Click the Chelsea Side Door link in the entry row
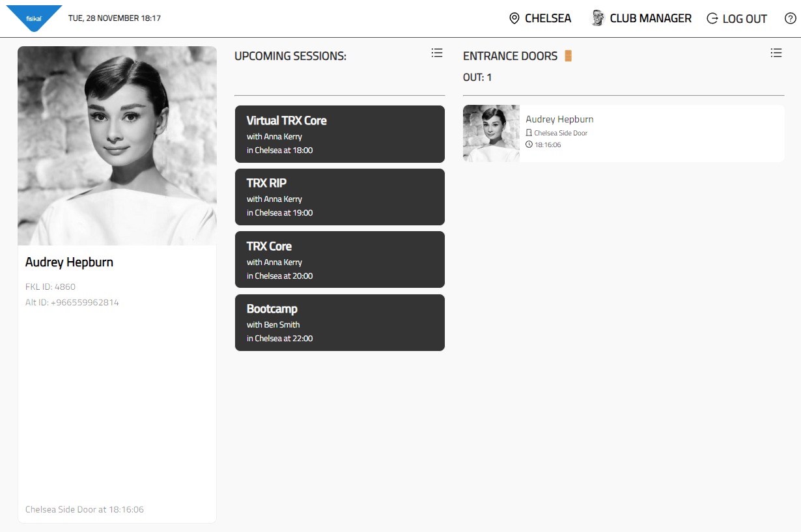The image size is (801, 532). tap(561, 133)
